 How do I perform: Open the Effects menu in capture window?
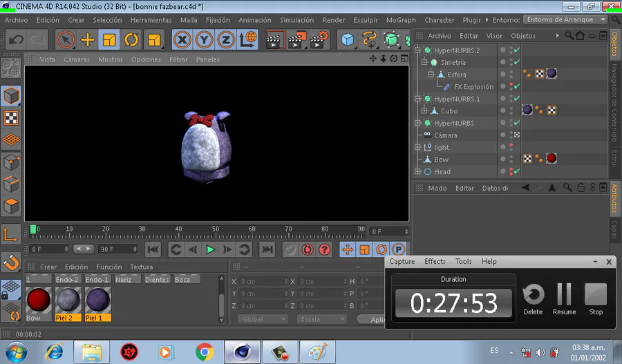tap(435, 261)
